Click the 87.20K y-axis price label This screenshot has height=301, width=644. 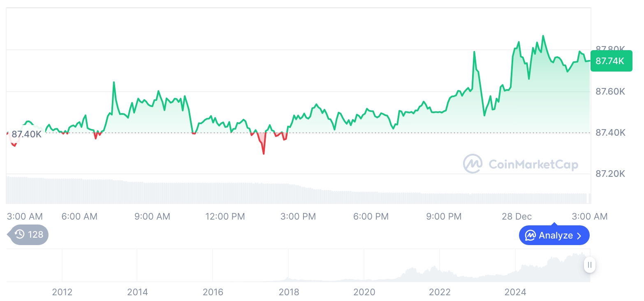[610, 174]
